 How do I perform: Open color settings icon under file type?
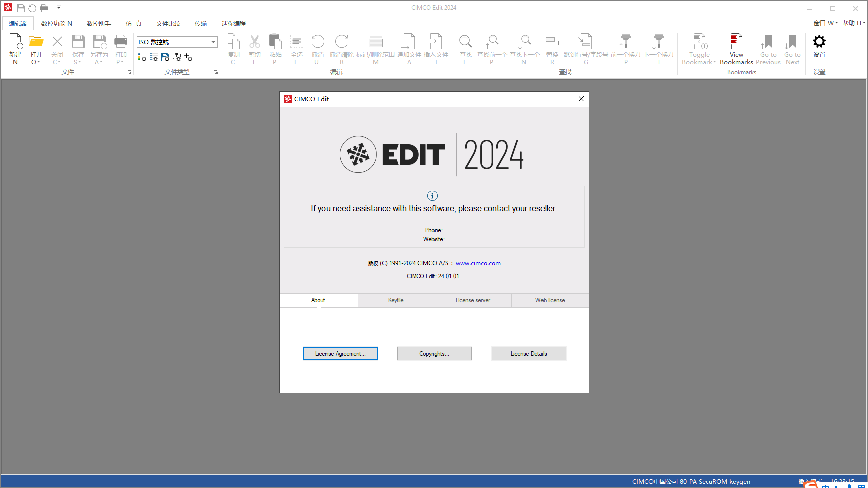coord(142,58)
